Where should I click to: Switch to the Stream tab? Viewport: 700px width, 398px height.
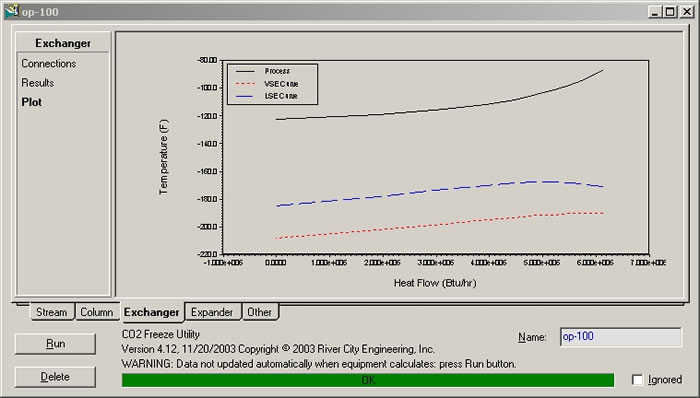[x=51, y=312]
